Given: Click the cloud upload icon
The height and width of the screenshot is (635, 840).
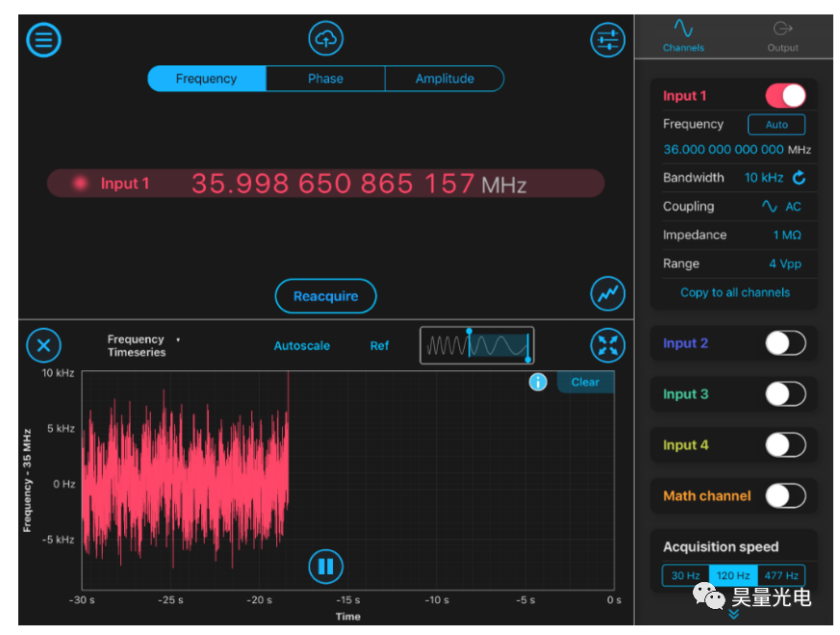Looking at the screenshot, I should tap(326, 38).
